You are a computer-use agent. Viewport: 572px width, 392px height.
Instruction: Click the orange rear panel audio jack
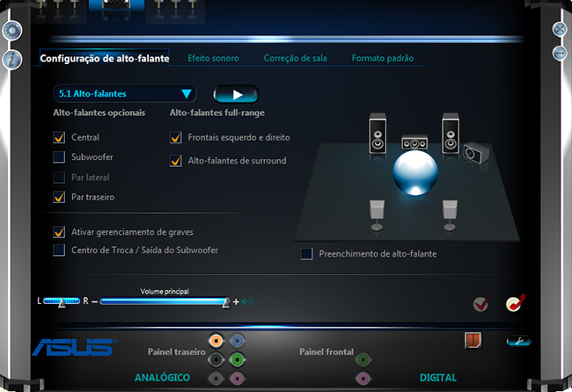pos(216,341)
